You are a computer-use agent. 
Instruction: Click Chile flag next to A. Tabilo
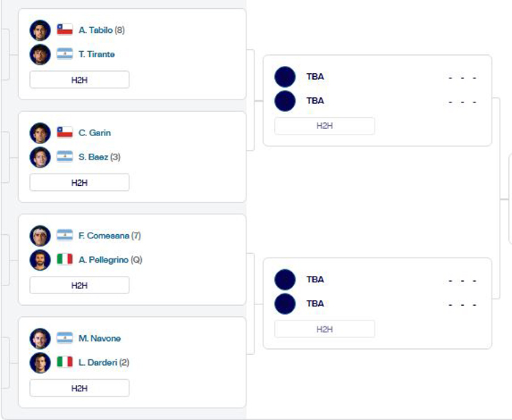click(x=65, y=30)
